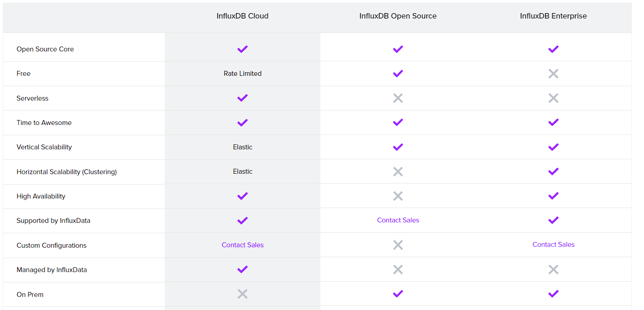Open Contact Sales link under InfluxDB Enterprise
The image size is (644, 310).
pyautogui.click(x=553, y=245)
